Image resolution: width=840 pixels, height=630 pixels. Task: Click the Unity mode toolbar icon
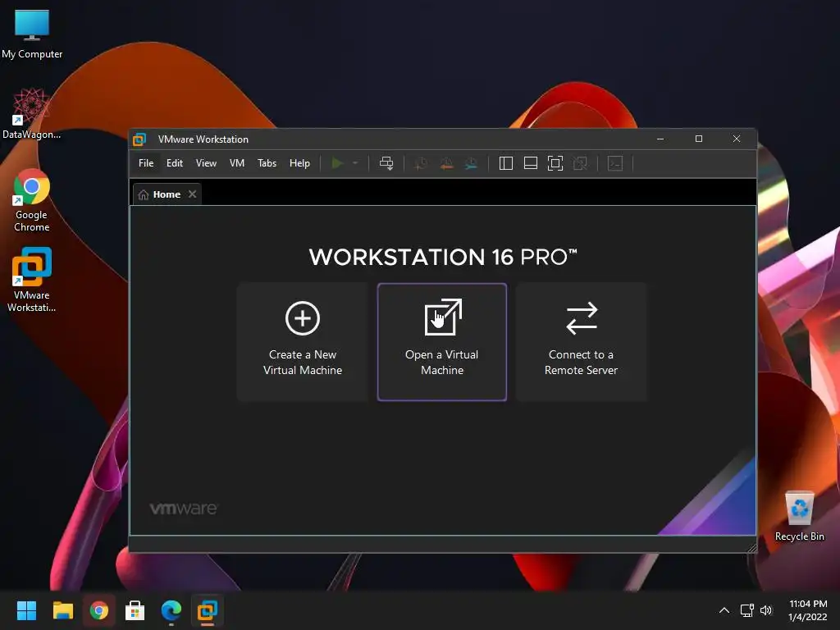580,163
